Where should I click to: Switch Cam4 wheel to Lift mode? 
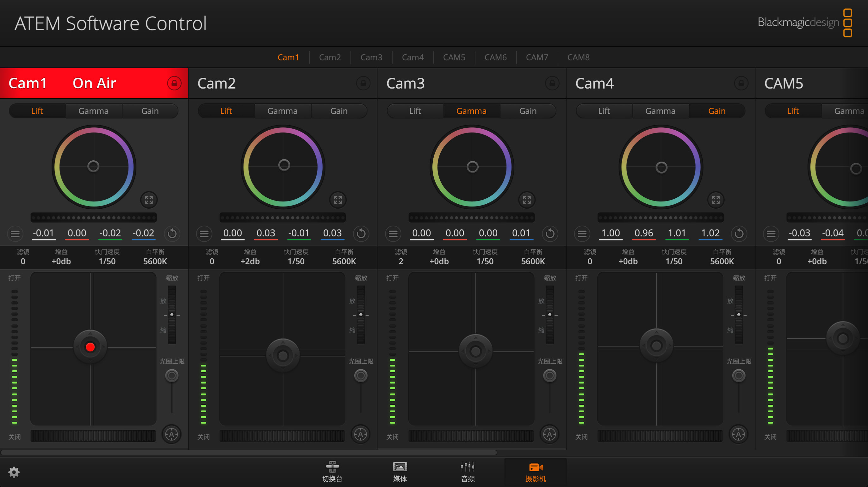pos(604,111)
